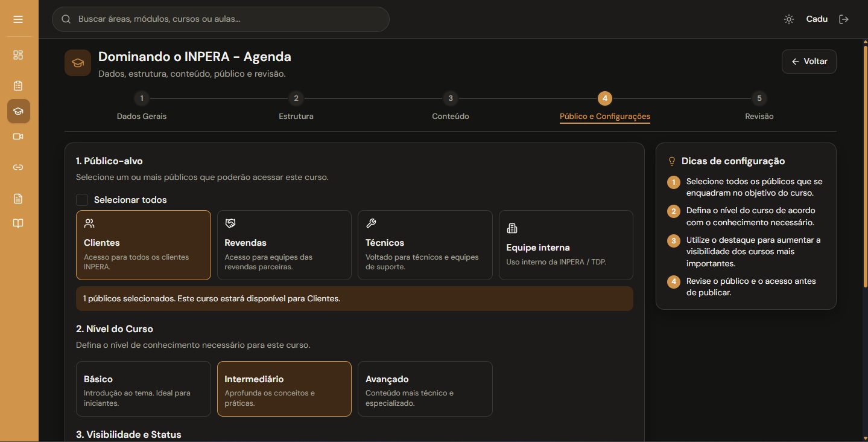This screenshot has width=868, height=442.
Task: Open the open-book icon in sidebar
Action: (x=18, y=223)
